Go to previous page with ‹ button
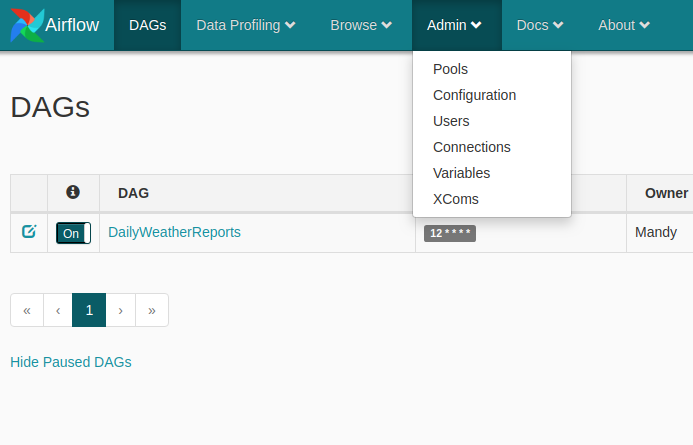This screenshot has height=445, width=693. click(x=58, y=310)
